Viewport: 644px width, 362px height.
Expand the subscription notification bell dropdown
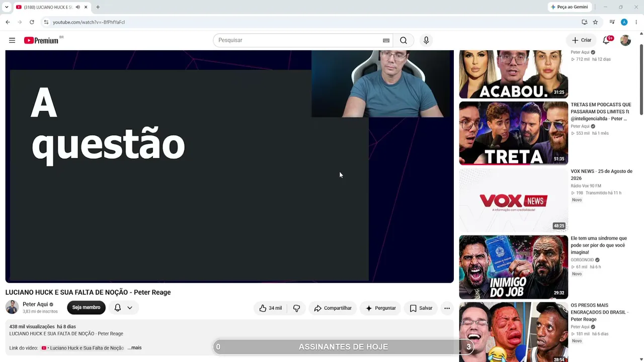point(123,308)
